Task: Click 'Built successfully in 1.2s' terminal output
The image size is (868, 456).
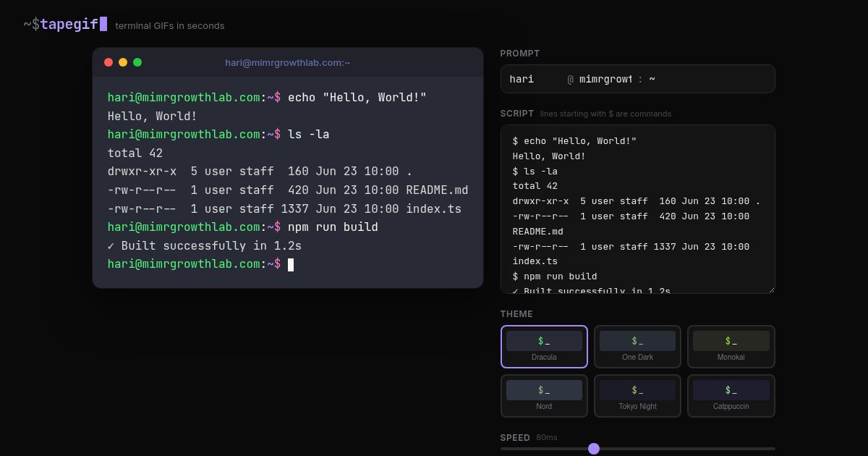Action: (x=205, y=245)
